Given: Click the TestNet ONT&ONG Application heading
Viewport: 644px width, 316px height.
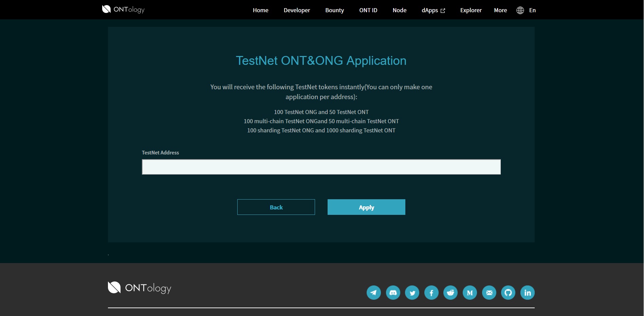Looking at the screenshot, I should (321, 61).
